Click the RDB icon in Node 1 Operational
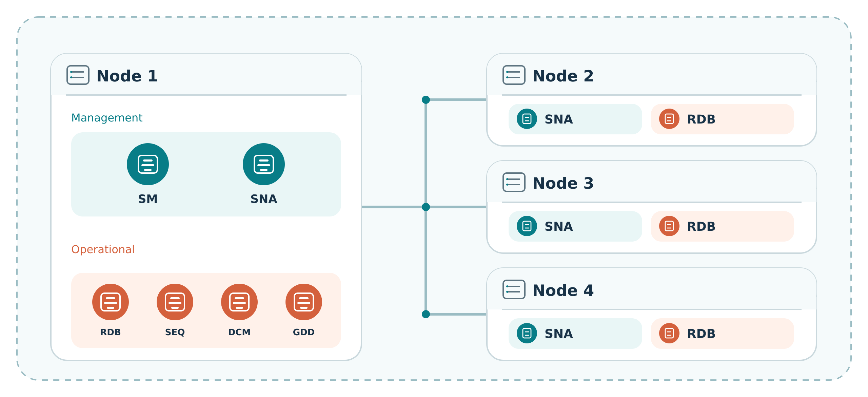Screen dimensions: 868x397 (x=111, y=302)
